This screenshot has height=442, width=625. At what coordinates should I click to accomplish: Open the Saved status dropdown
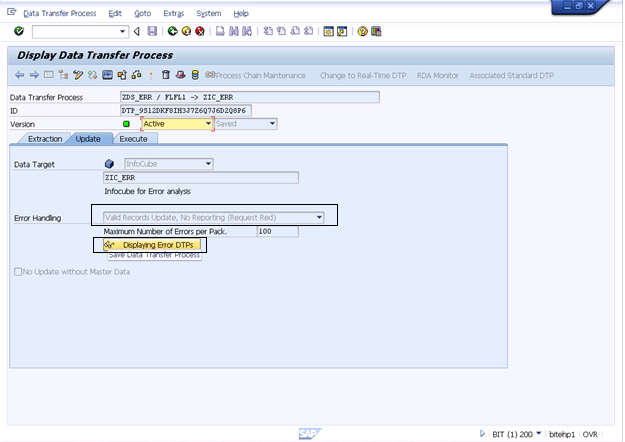272,124
